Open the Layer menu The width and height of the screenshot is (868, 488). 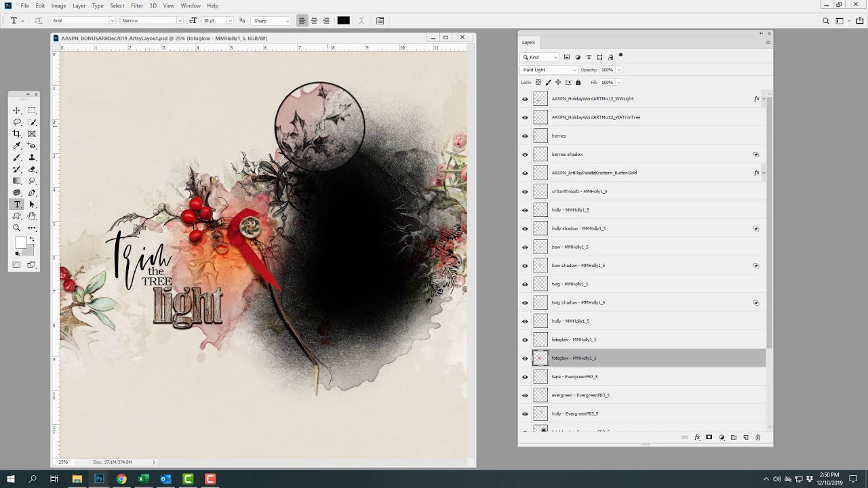point(79,5)
